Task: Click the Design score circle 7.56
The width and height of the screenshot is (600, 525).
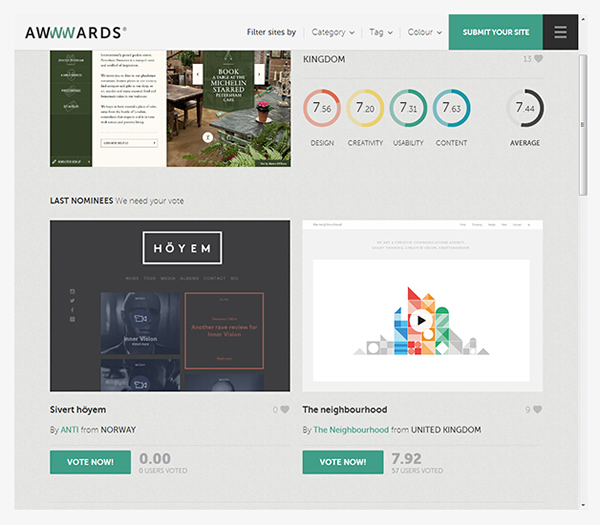Action: pyautogui.click(x=322, y=108)
